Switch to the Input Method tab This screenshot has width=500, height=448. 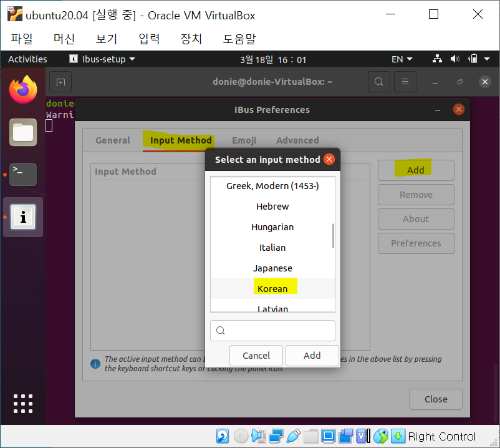click(181, 140)
